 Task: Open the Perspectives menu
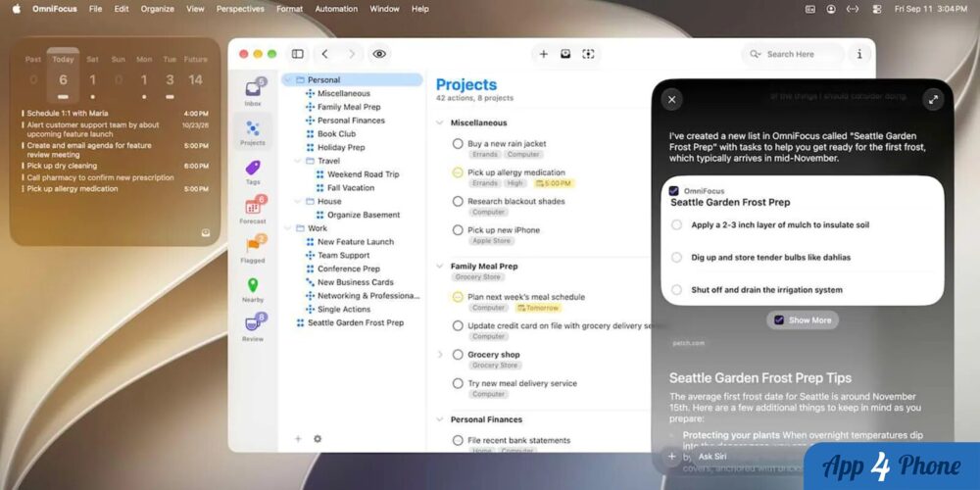[x=240, y=9]
